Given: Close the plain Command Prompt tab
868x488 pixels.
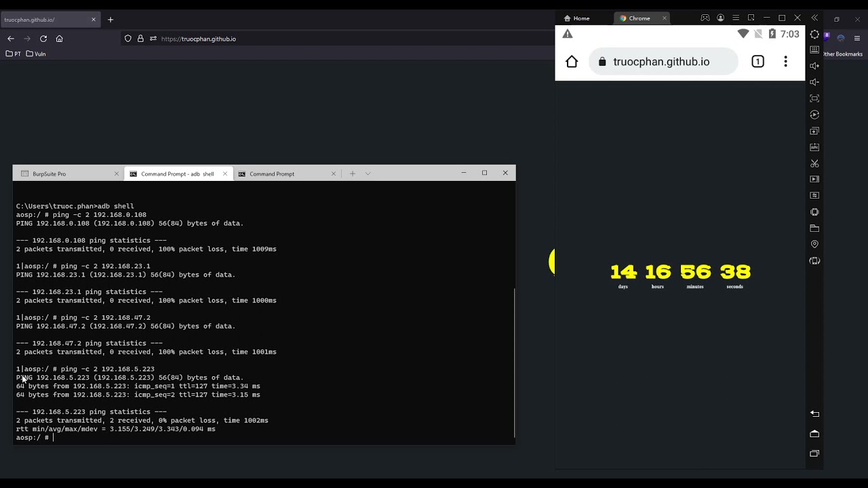Looking at the screenshot, I should (x=333, y=174).
